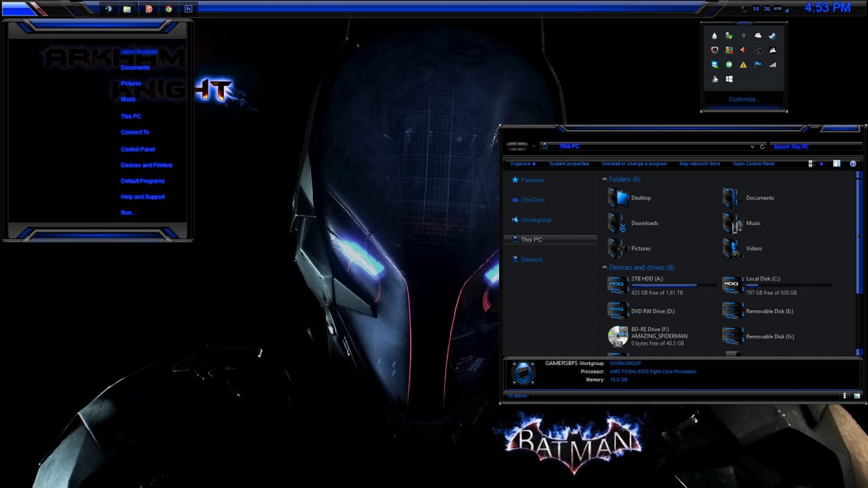Select the Desktop folder icon
868x488 pixels.
(618, 198)
